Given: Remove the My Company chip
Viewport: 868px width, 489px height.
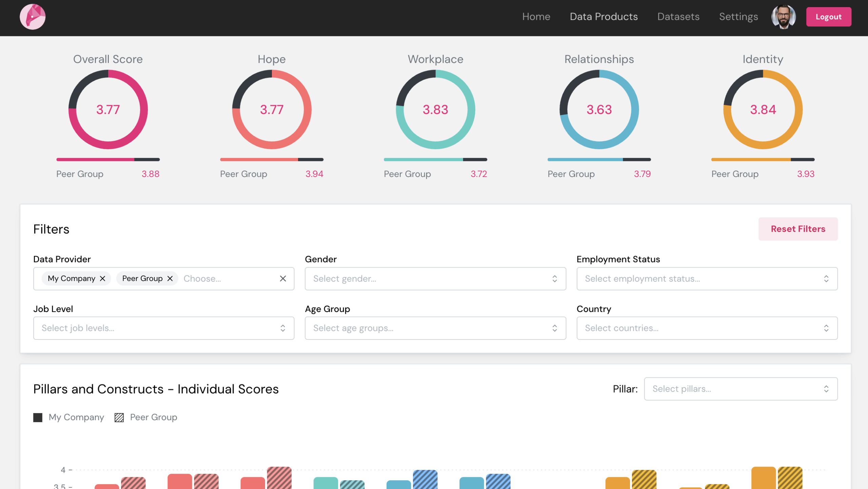Looking at the screenshot, I should tap(103, 278).
